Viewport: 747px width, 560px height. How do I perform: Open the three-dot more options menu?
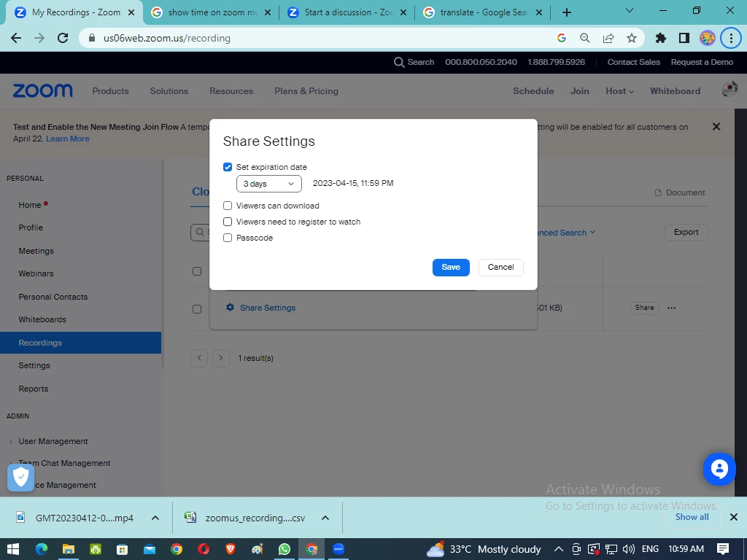click(672, 308)
